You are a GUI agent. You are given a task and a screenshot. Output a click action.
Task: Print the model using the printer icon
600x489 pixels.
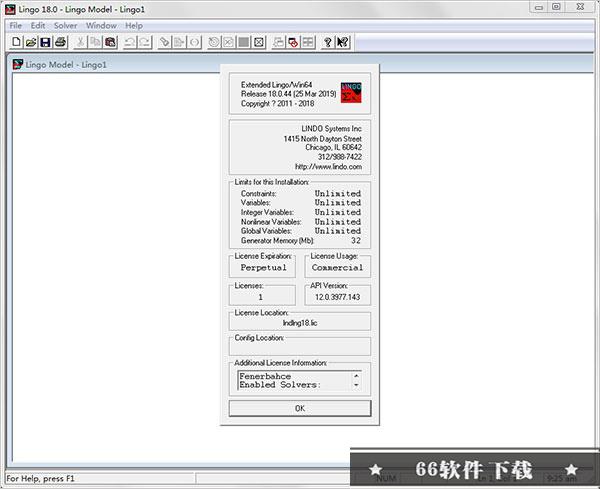60,42
